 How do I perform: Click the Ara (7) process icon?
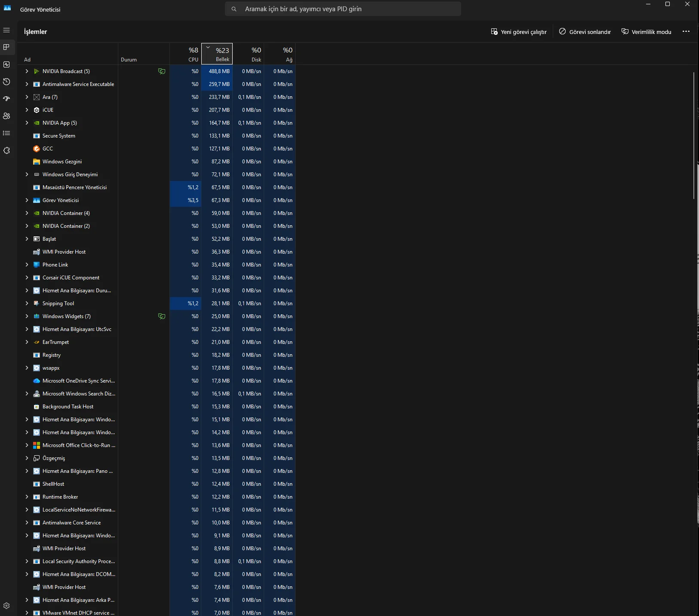click(x=37, y=97)
